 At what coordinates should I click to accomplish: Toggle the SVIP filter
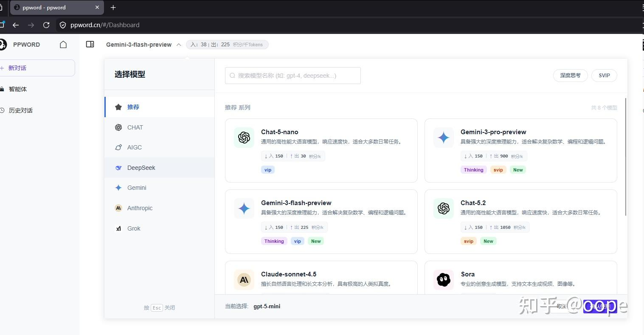pyautogui.click(x=604, y=76)
